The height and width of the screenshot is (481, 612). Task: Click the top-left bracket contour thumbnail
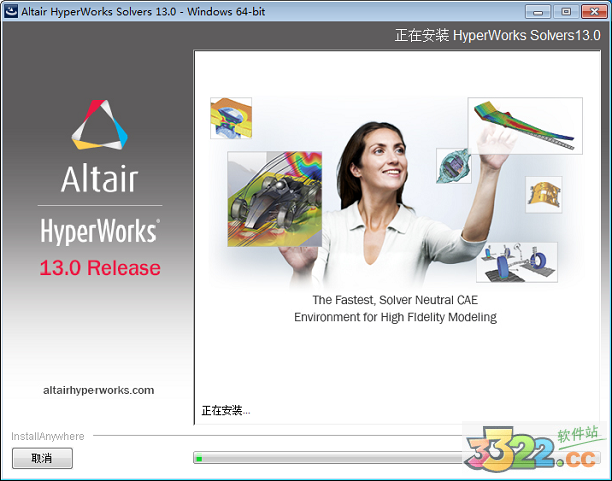pyautogui.click(x=231, y=118)
